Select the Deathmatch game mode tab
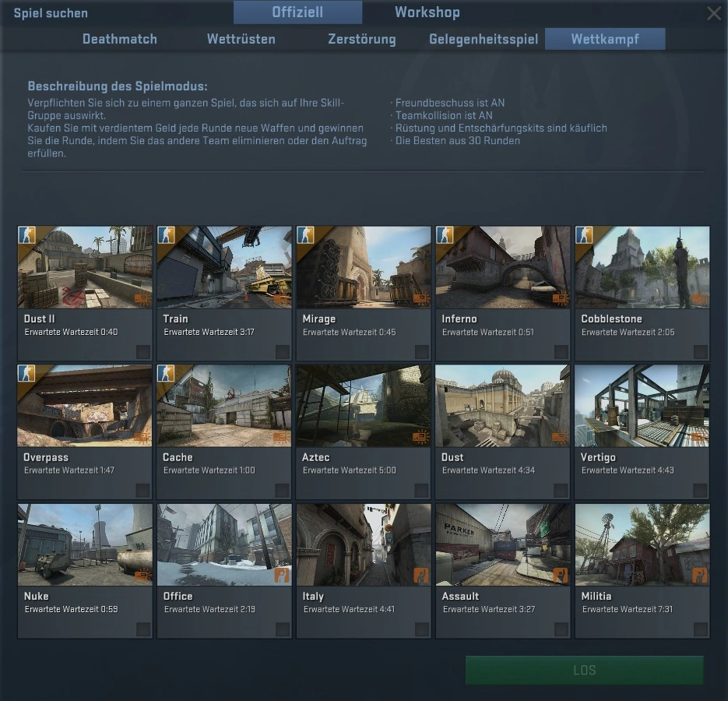Image resolution: width=728 pixels, height=701 pixels. click(120, 39)
